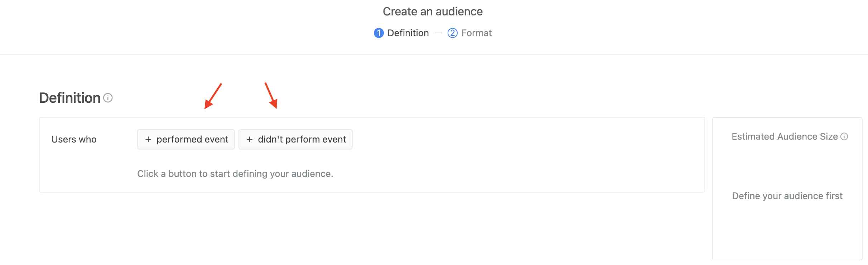Add a performed event condition
Viewport: 868px width, 265px height.
[186, 139]
